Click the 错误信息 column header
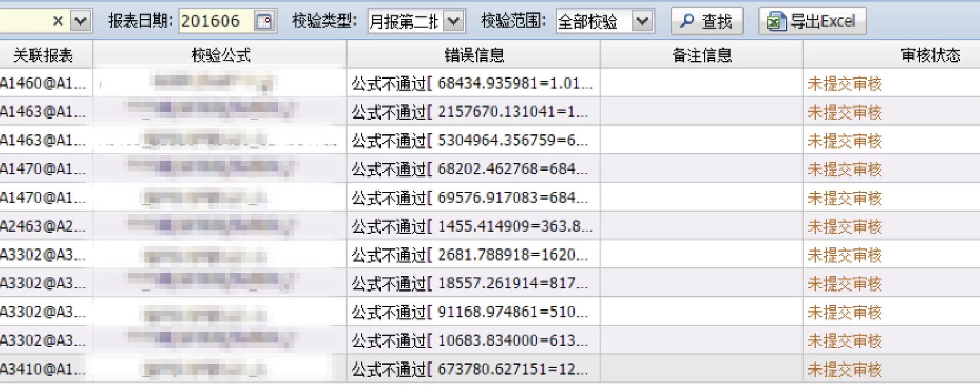Image resolution: width=980 pixels, height=388 pixels. [x=474, y=55]
